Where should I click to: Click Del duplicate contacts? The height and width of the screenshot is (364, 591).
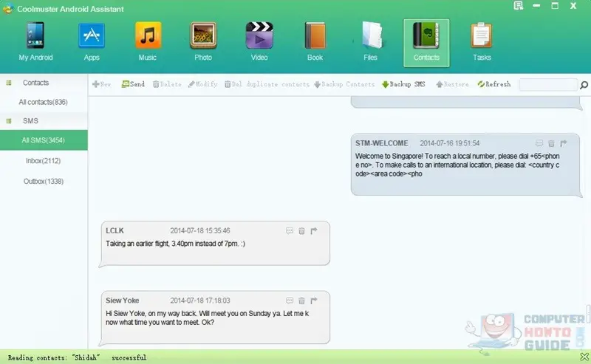coord(267,84)
